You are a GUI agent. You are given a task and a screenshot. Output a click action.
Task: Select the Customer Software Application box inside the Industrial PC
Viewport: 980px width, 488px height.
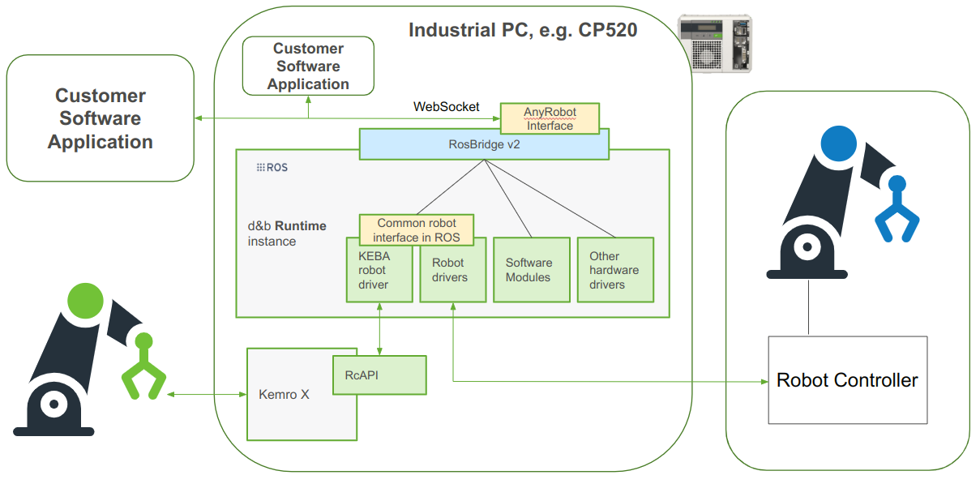pos(309,66)
